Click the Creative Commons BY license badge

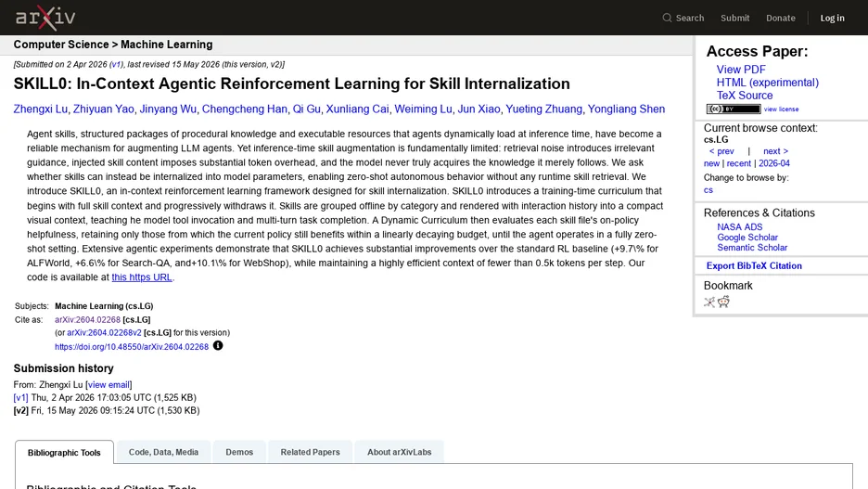tap(734, 109)
